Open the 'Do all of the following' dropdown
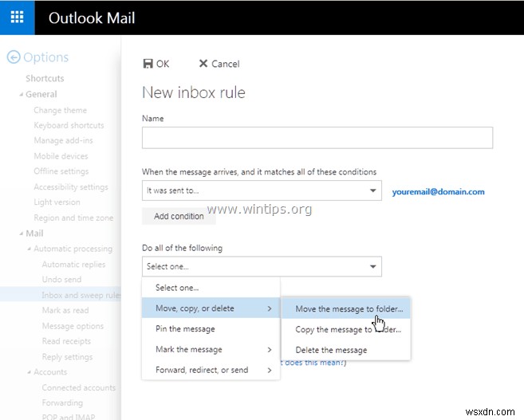Screen dimensions: 524x420 click(x=262, y=267)
